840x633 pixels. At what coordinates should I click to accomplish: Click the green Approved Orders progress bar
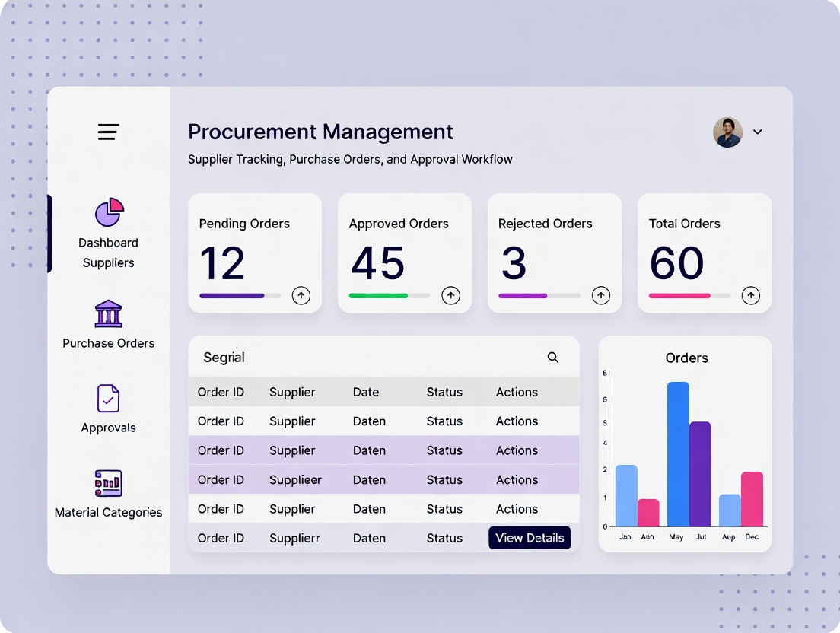click(x=379, y=295)
